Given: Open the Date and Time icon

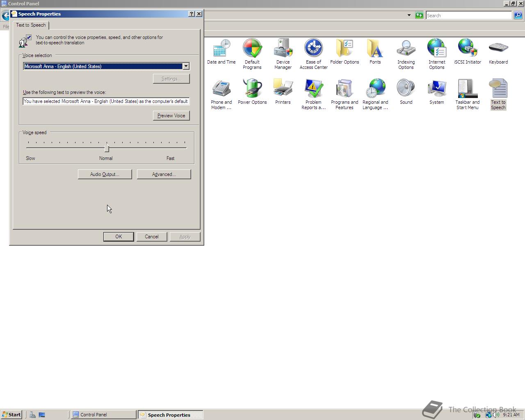Looking at the screenshot, I should (221, 52).
